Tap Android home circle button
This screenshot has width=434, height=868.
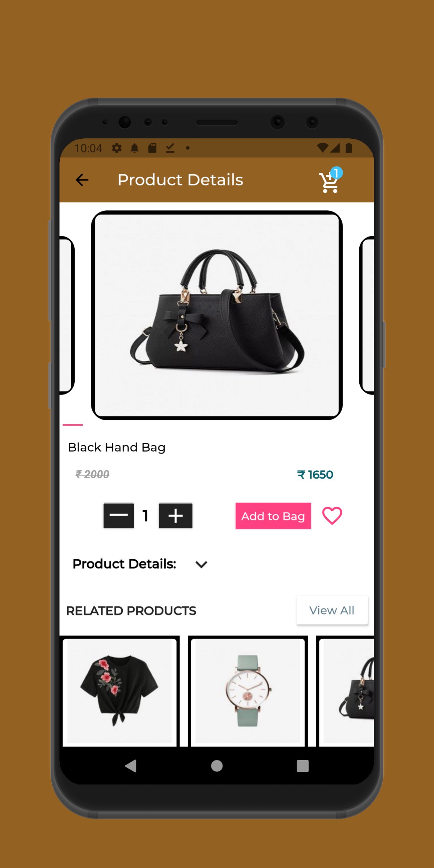click(217, 766)
